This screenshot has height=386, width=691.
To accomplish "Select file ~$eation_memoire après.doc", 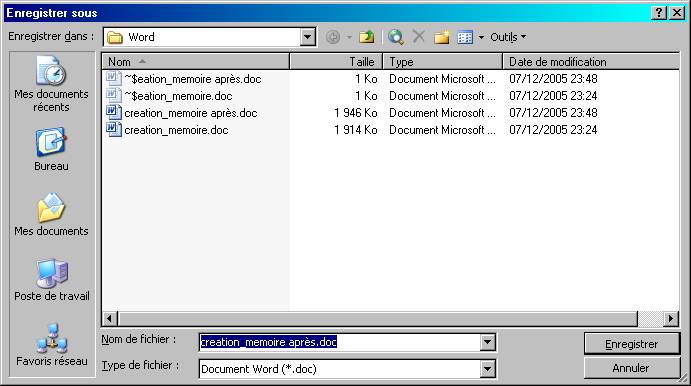I will [x=193, y=79].
